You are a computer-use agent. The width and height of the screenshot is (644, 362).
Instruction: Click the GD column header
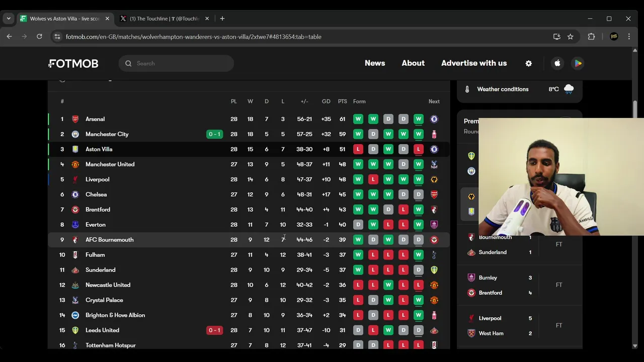pos(326,102)
